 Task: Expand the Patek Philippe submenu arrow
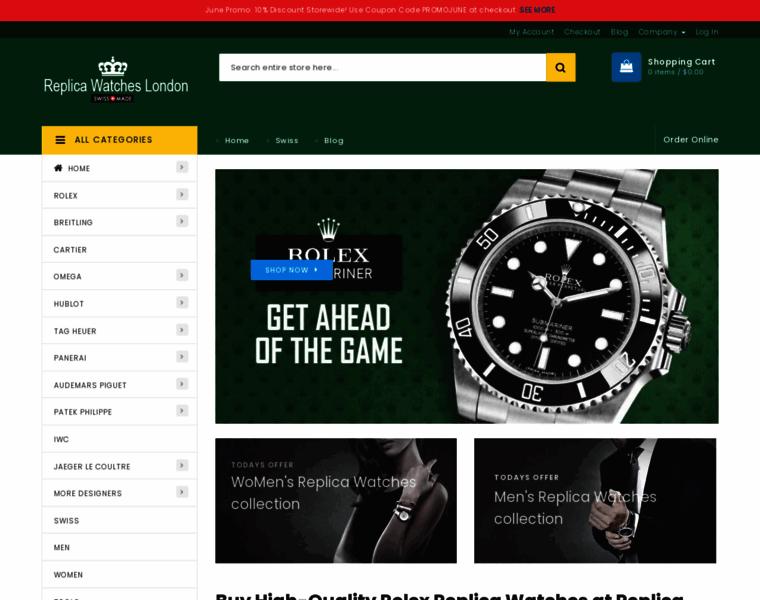coord(182,411)
